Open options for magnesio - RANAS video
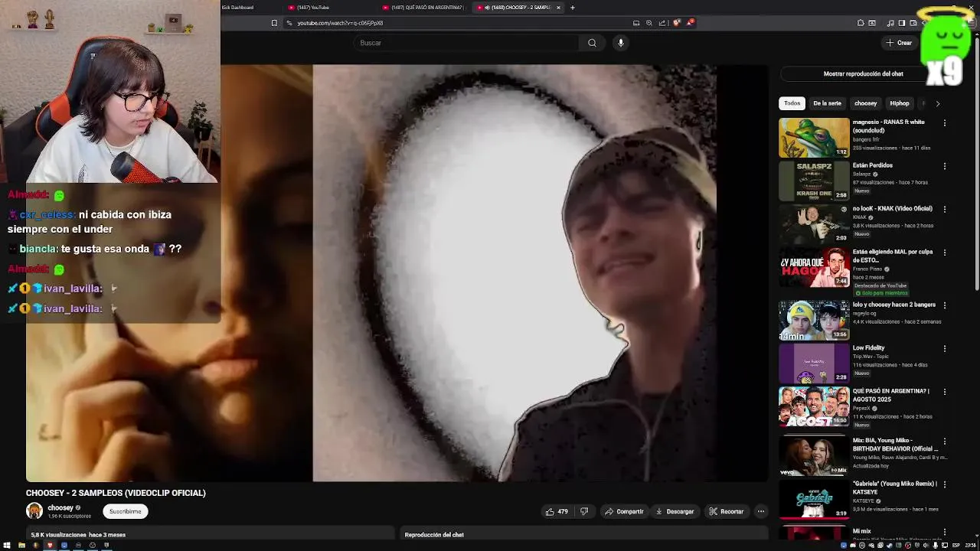Image resolution: width=980 pixels, height=551 pixels. 945,123
